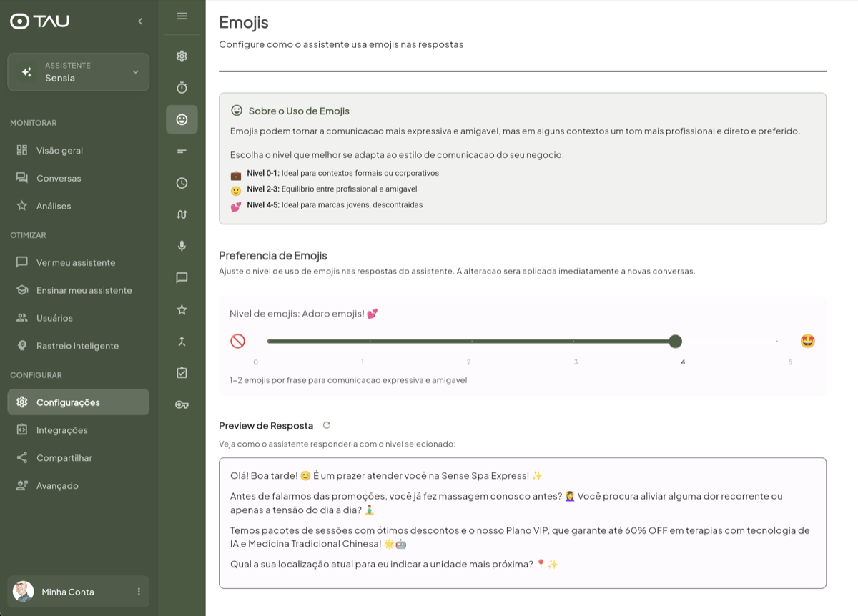
Task: Collapse the left sidebar with the chevron
Action: click(x=140, y=21)
